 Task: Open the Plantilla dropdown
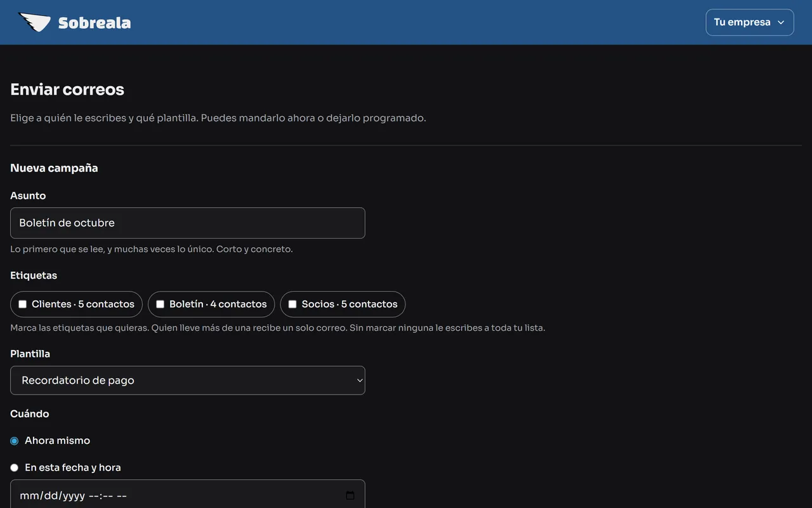coord(188,380)
